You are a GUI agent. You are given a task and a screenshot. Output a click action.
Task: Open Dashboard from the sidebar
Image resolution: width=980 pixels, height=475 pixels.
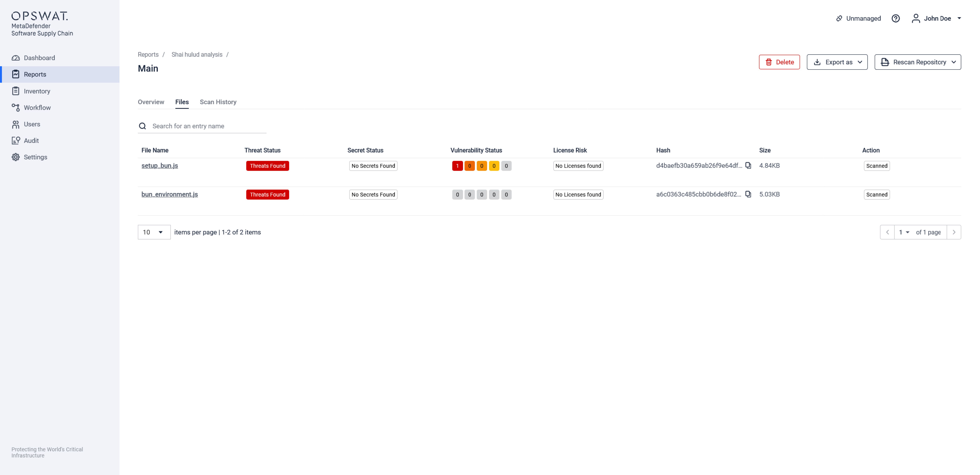click(39, 58)
